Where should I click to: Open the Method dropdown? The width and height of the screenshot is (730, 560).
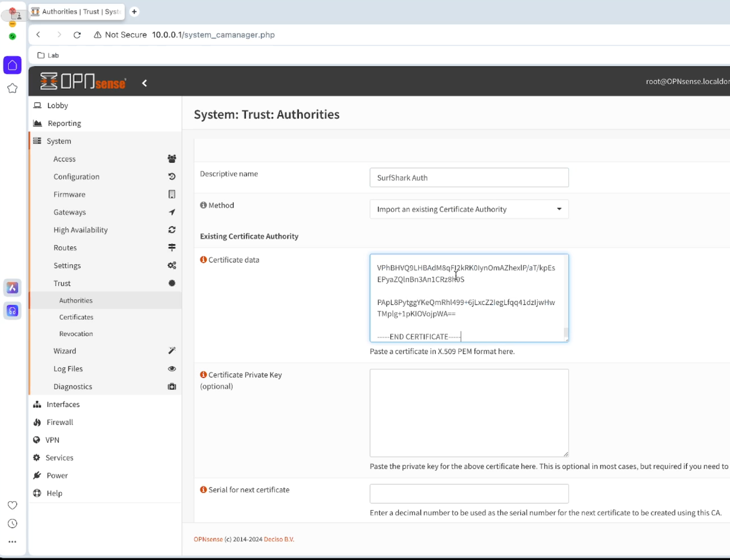(x=469, y=209)
